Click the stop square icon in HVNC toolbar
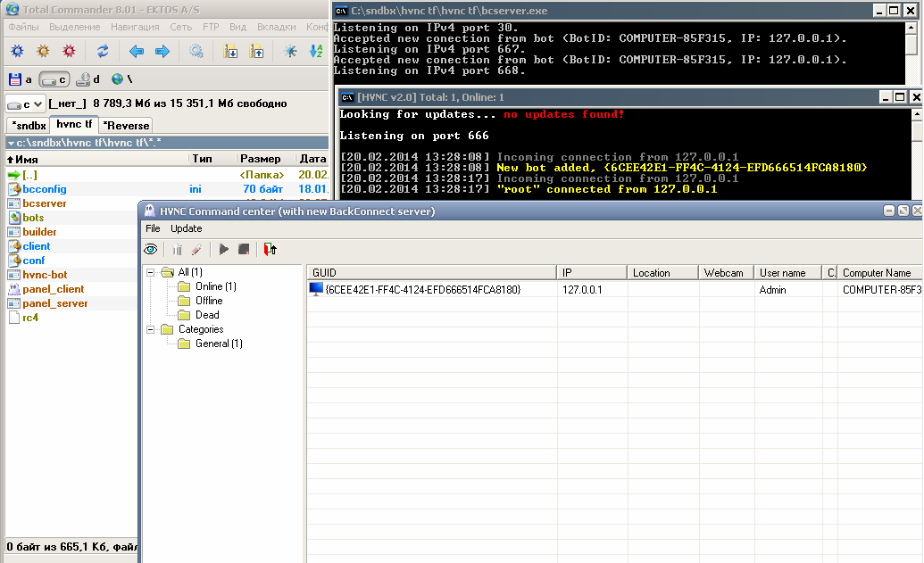This screenshot has width=924, height=563. [244, 250]
